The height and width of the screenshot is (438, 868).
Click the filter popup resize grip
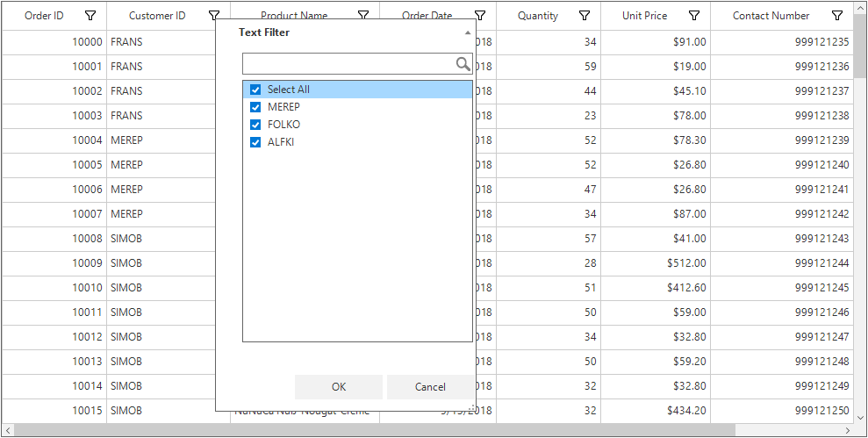tap(471, 409)
